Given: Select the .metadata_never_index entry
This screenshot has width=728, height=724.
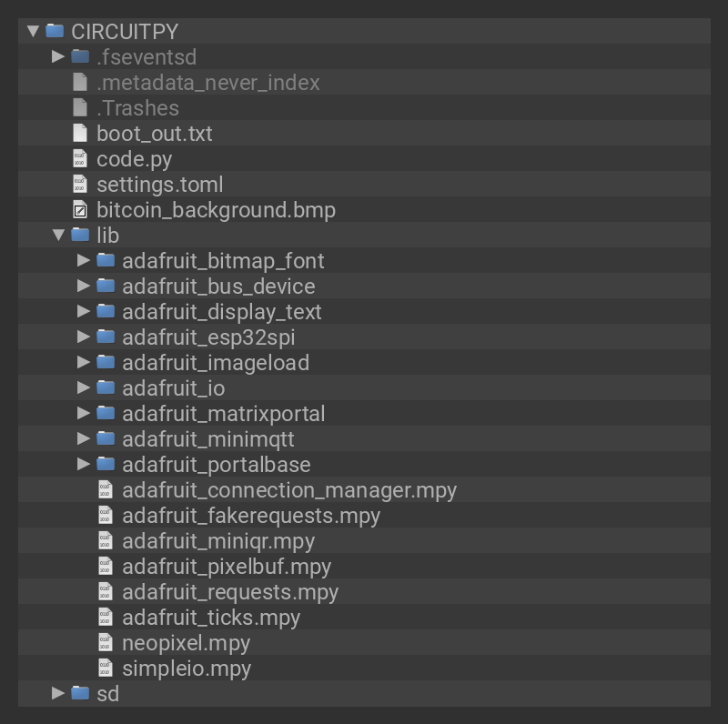Looking at the screenshot, I should click(x=208, y=82).
